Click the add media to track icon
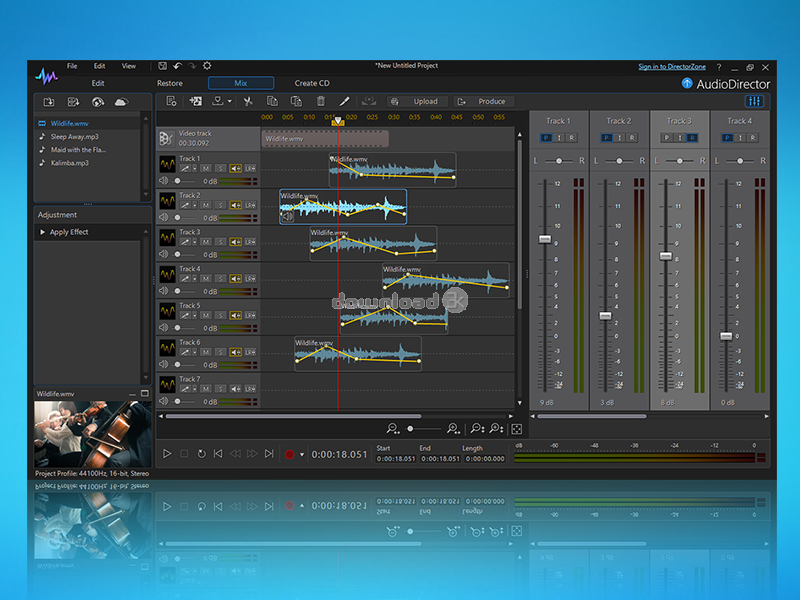Image resolution: width=800 pixels, height=600 pixels. click(195, 102)
